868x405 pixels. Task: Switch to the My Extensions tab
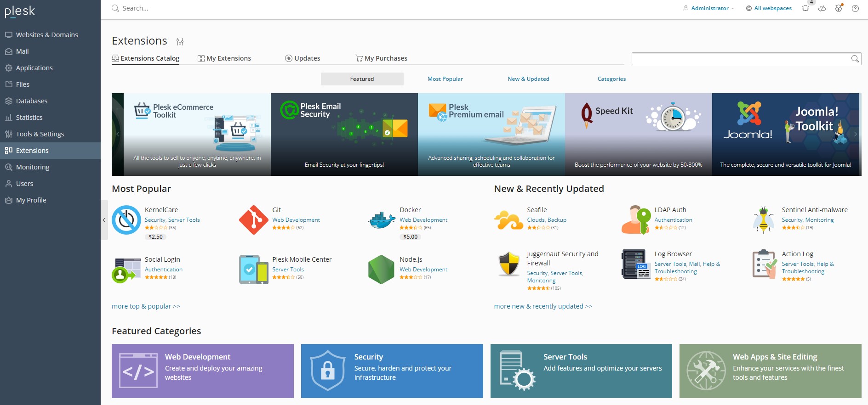224,58
